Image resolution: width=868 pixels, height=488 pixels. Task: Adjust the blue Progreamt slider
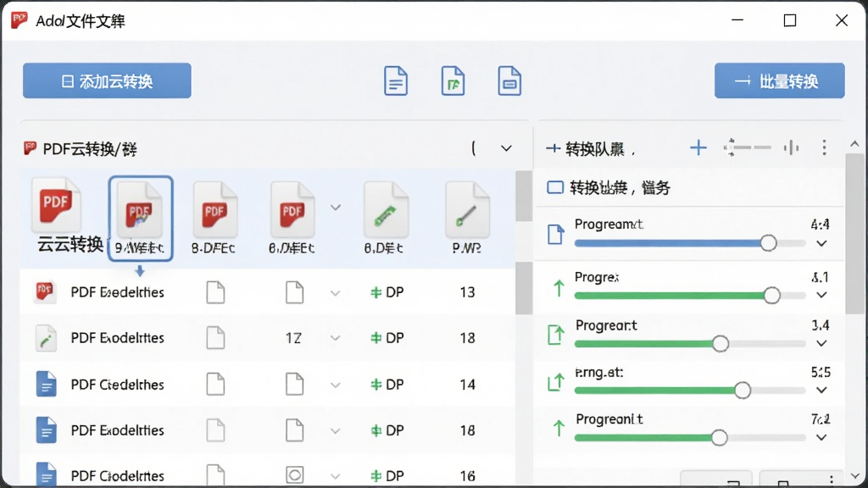click(x=690, y=243)
